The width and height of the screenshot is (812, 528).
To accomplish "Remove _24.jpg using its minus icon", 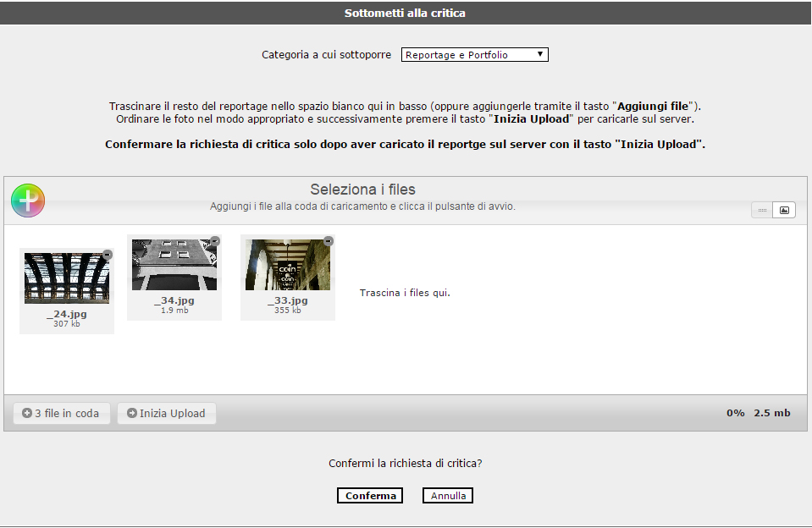I will (x=108, y=255).
